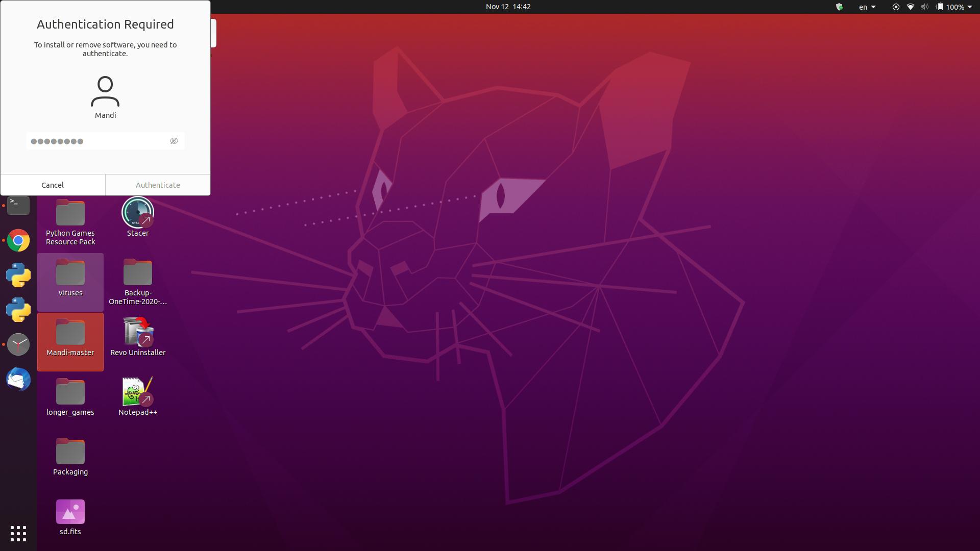Open Revo Uninstaller desktop shortcut
The width and height of the screenshot is (980, 551).
(137, 332)
